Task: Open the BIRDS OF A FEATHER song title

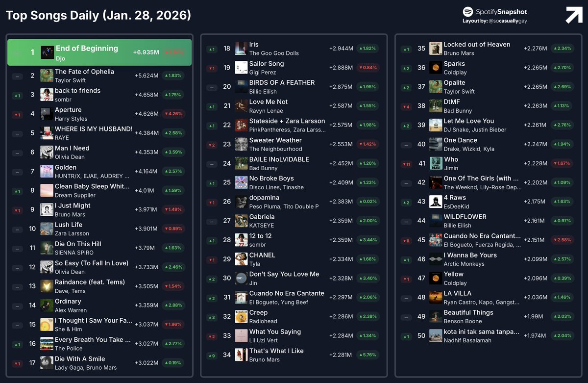Action: [282, 82]
